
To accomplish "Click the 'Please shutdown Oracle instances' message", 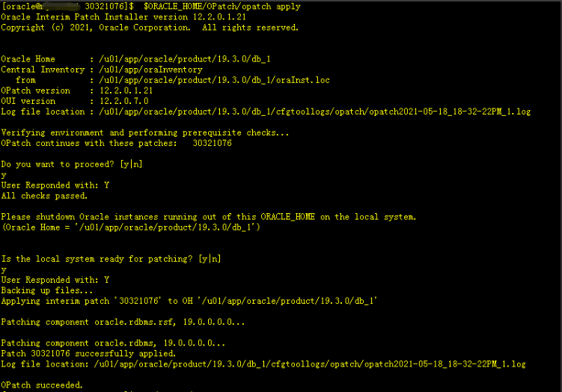I will coord(209,217).
